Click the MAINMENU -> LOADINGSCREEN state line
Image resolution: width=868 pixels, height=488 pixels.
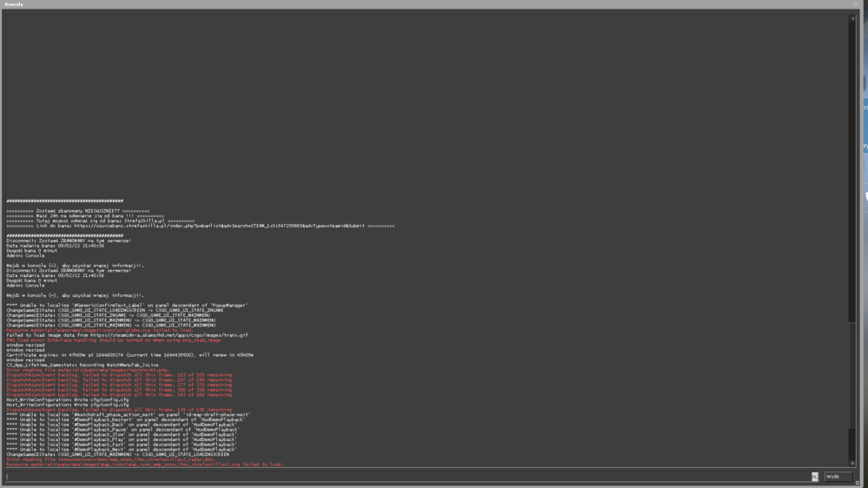tap(117, 455)
